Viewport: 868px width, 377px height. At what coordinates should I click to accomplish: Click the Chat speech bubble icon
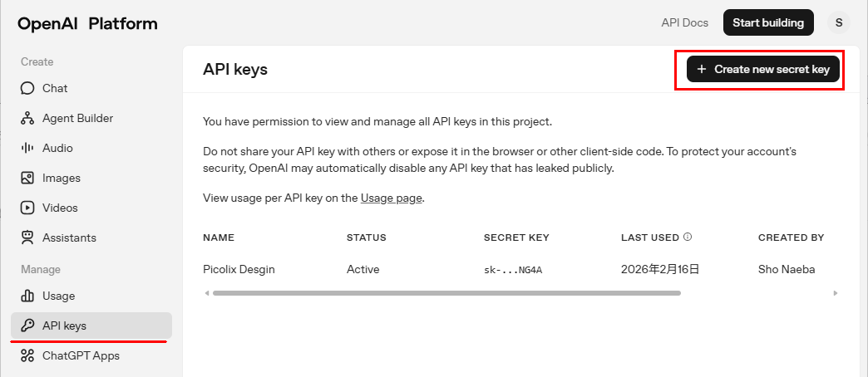pyautogui.click(x=27, y=89)
